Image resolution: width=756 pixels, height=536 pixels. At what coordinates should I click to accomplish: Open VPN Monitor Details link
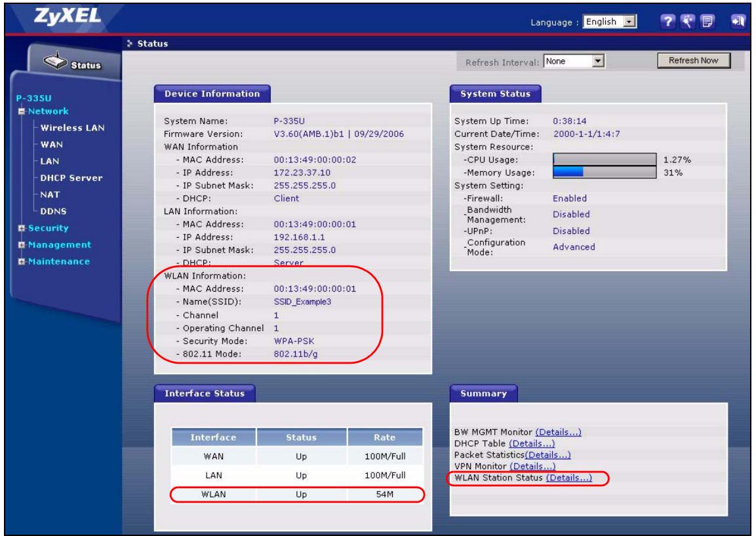click(532, 466)
